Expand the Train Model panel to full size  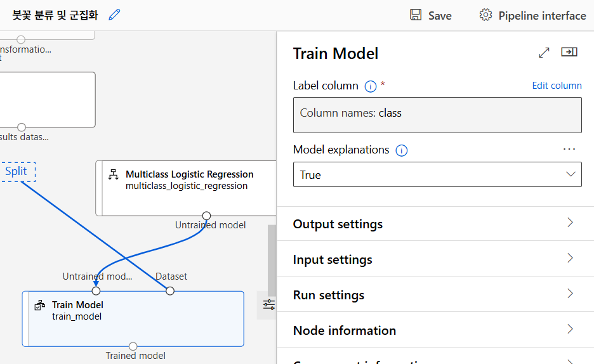pyautogui.click(x=544, y=53)
